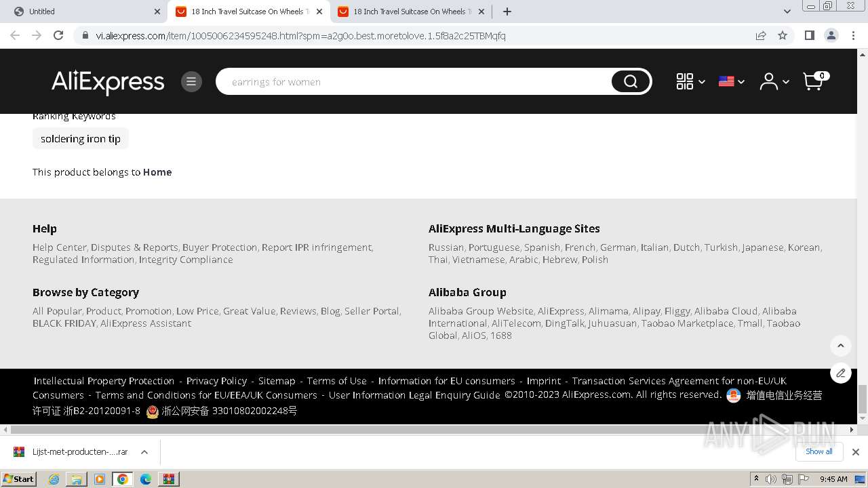Open the Alibaba Group Website link
Viewport: 868px width, 488px height.
click(x=481, y=311)
